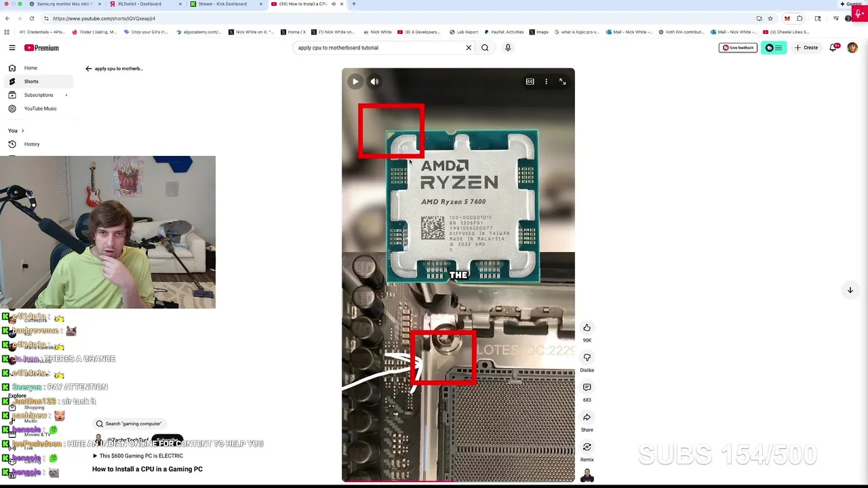Seek using the Short's bottom progress bar
The image size is (868, 488).
(458, 481)
